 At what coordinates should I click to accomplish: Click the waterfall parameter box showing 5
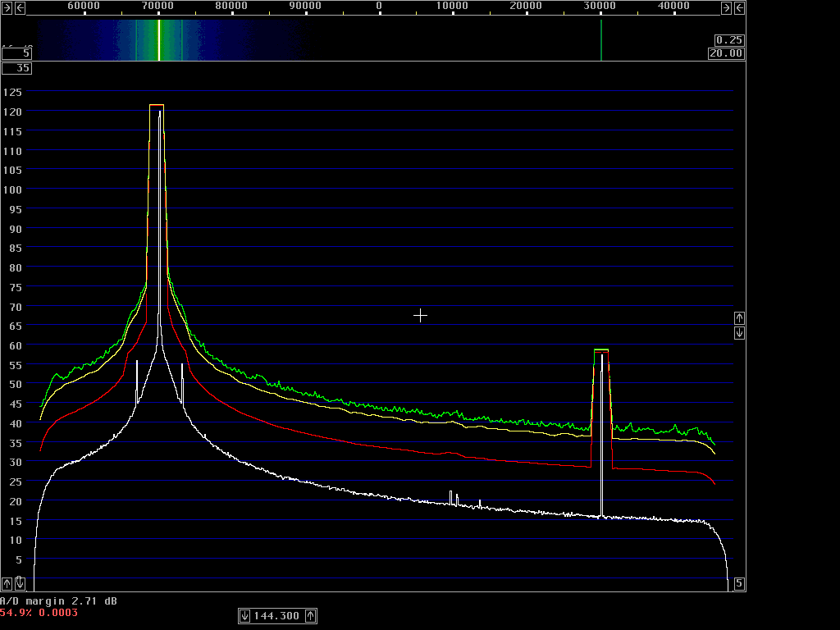[16, 53]
